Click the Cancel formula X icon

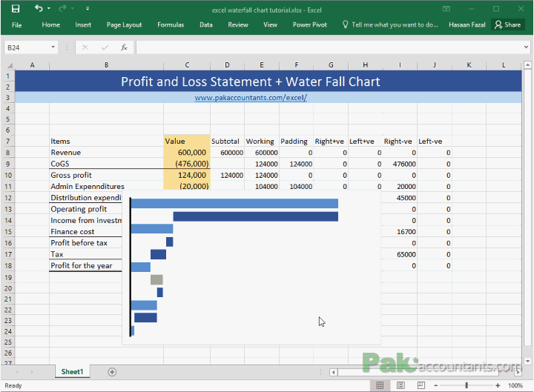point(85,47)
